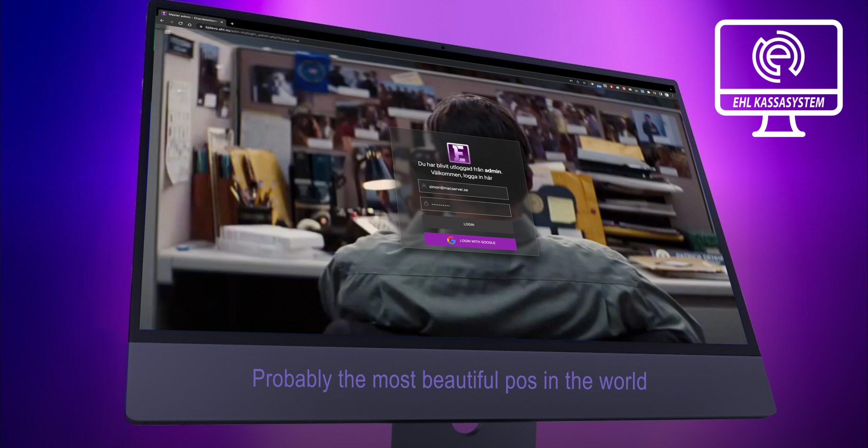This screenshot has height=448, width=868.
Task: Click the browser home icon
Action: point(190,25)
